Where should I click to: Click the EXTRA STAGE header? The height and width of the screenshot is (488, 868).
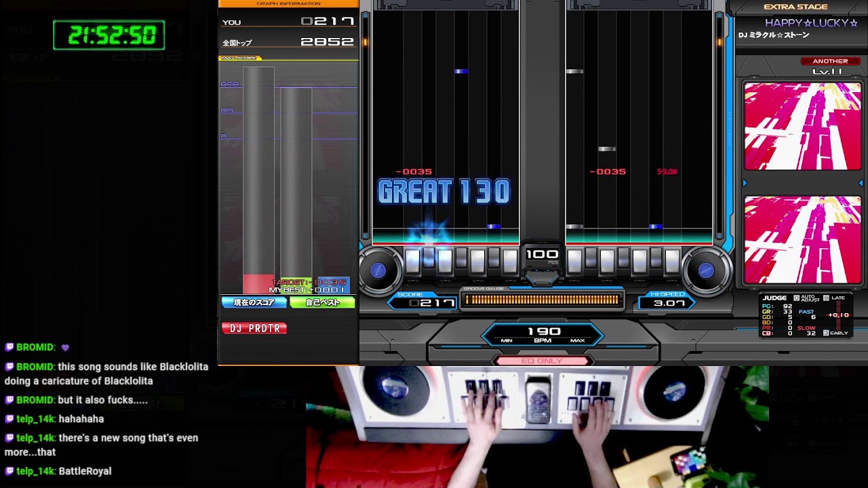click(795, 7)
